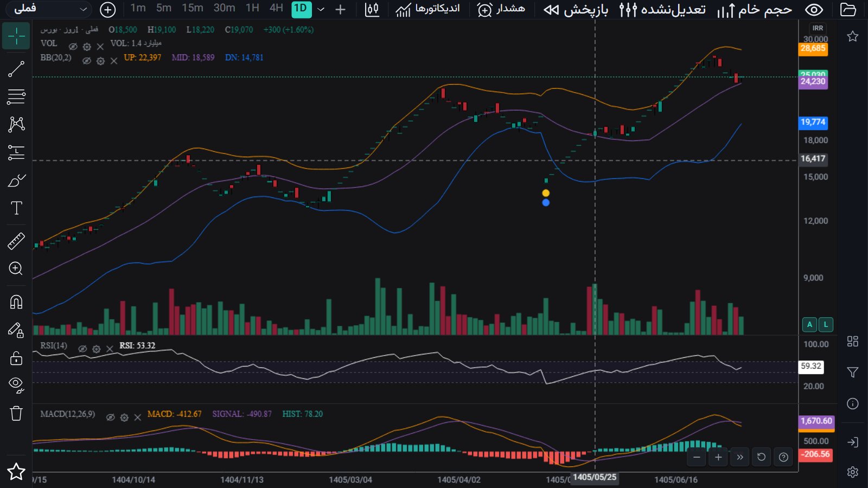
Task: Toggle log scale L button
Action: tap(826, 324)
